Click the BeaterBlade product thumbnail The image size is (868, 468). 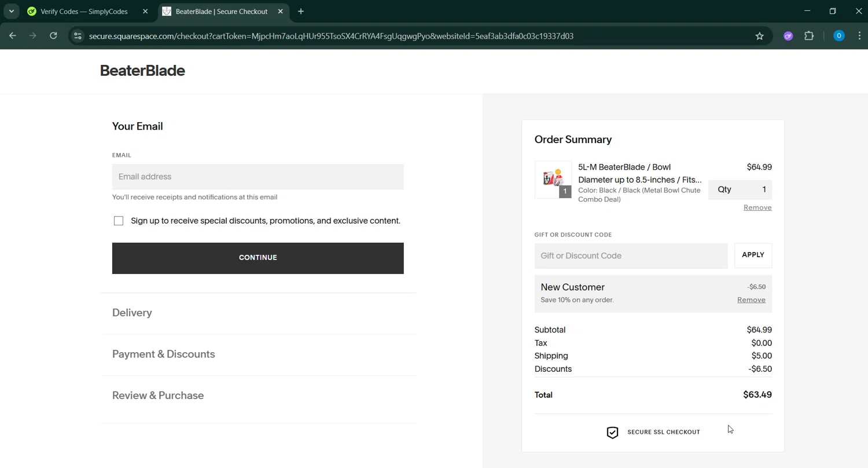(x=553, y=180)
